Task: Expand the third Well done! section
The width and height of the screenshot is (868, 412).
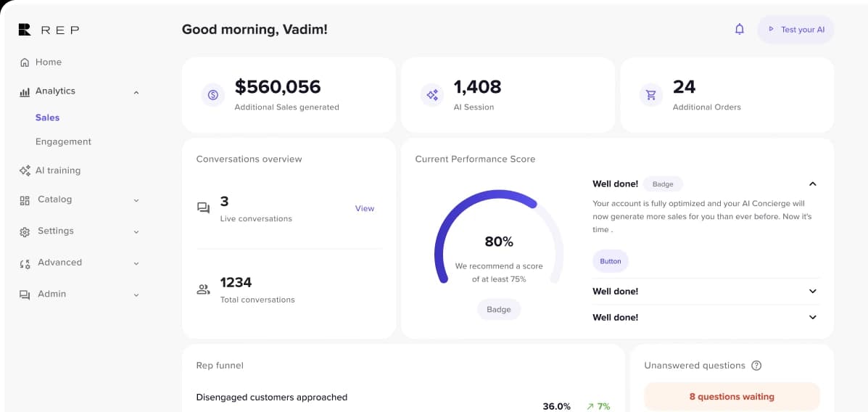Action: tap(813, 317)
